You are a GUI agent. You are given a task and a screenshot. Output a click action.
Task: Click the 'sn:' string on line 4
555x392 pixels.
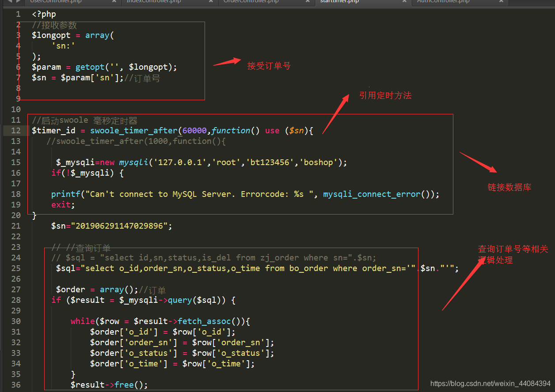point(63,46)
